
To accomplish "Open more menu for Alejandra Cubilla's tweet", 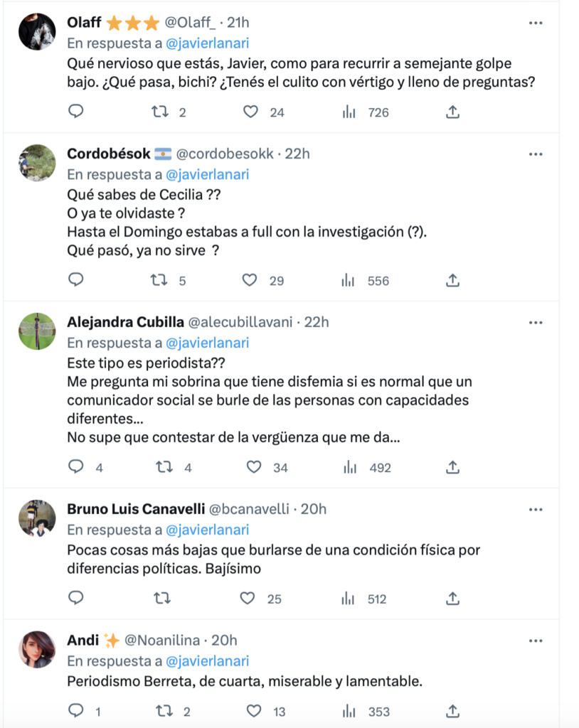I will [x=536, y=323].
